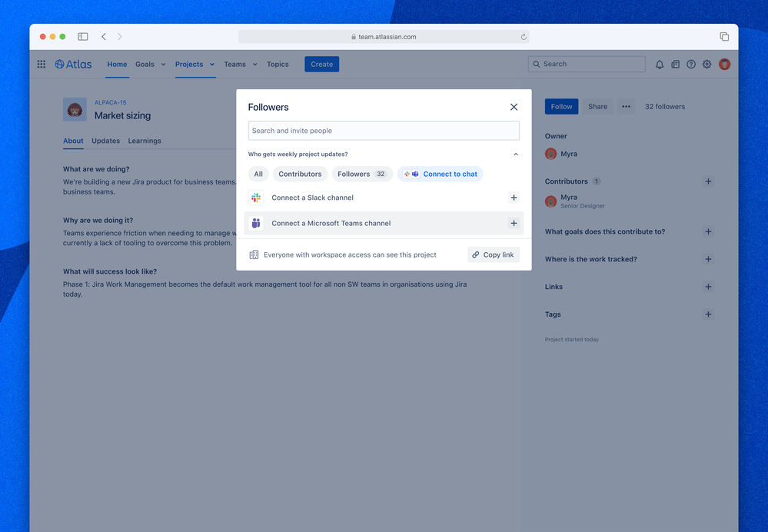The image size is (768, 532).
Task: Click the Safari address bar
Action: 384,37
